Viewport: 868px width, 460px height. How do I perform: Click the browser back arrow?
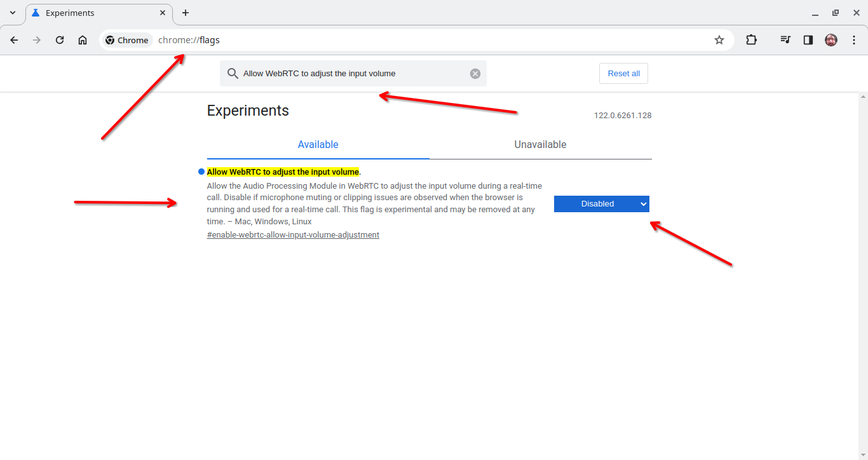14,40
